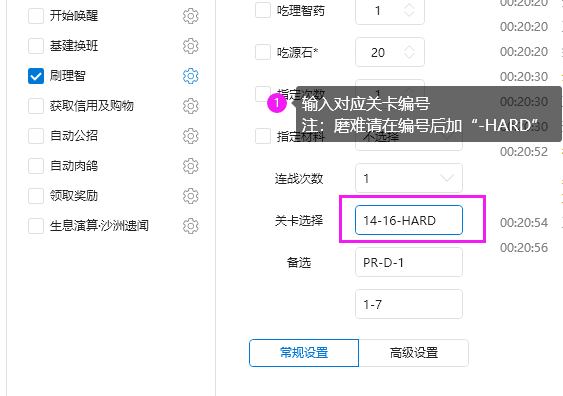Open settings gear for 获取信用及购物
This screenshot has height=396, width=563.
(x=190, y=106)
